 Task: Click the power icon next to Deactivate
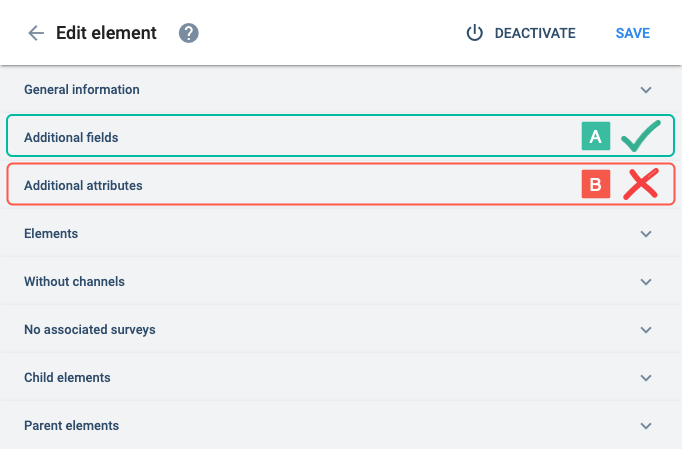pos(475,33)
